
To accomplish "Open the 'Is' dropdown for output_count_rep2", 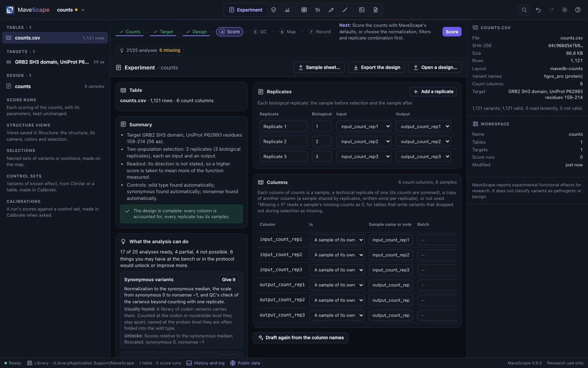I will point(337,300).
